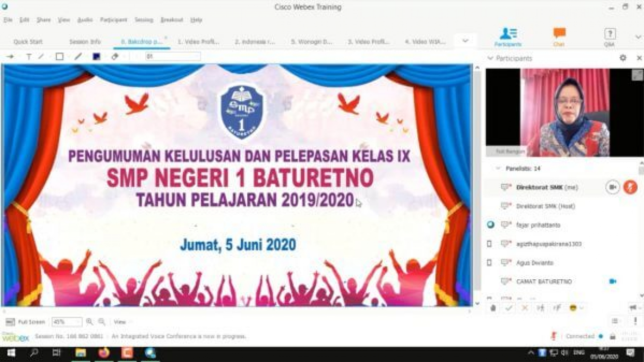The height and width of the screenshot is (362, 644).
Task: Open the View menu at bottom
Action: point(119,321)
